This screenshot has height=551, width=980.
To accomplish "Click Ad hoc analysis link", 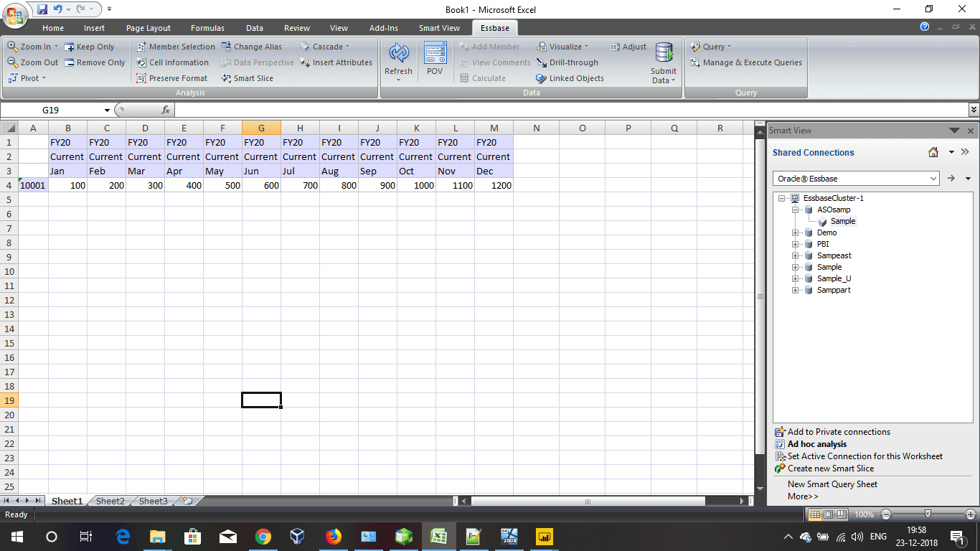I will pyautogui.click(x=817, y=444).
